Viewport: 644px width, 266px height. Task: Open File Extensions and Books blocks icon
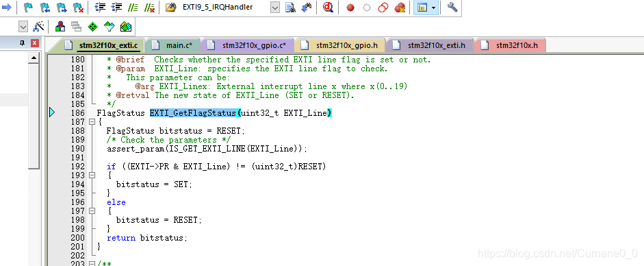click(60, 27)
